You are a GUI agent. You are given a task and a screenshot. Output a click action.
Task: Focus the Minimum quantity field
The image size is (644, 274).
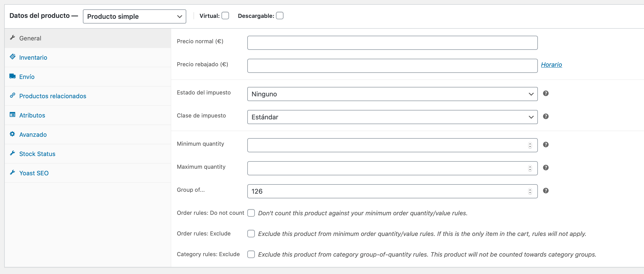(x=392, y=145)
